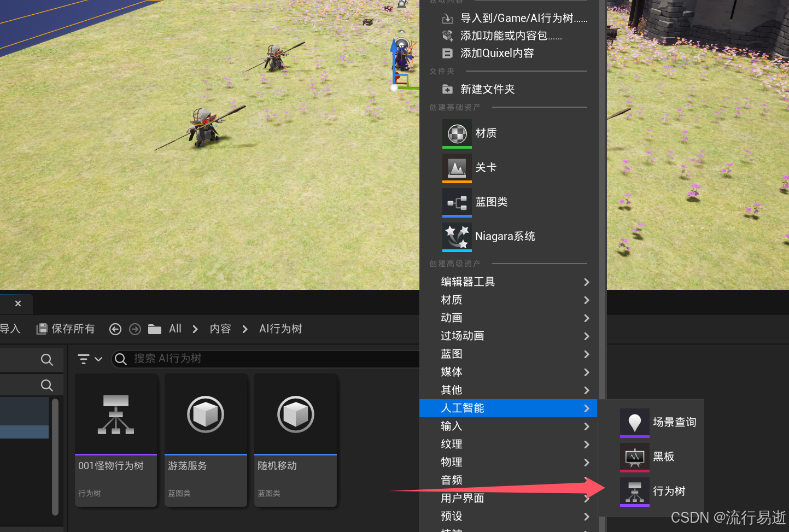Expand the 用户界面 submenu
This screenshot has width=789, height=532.
click(x=509, y=499)
